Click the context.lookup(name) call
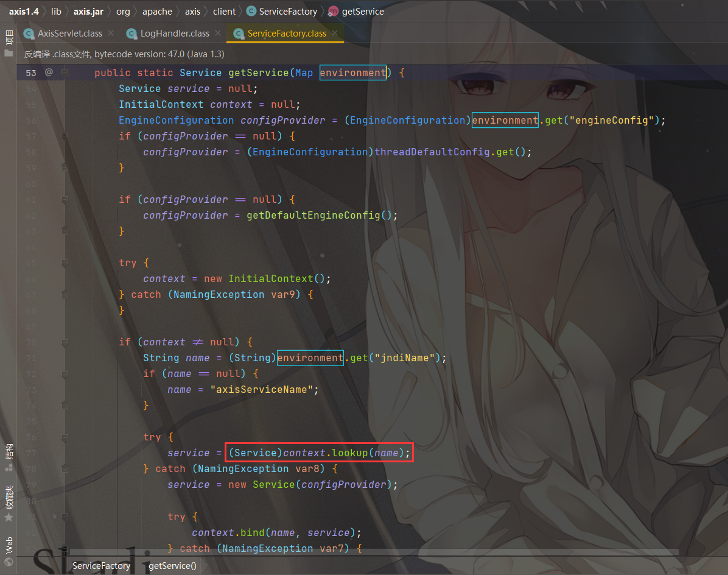The width and height of the screenshot is (728, 575). [x=343, y=453]
